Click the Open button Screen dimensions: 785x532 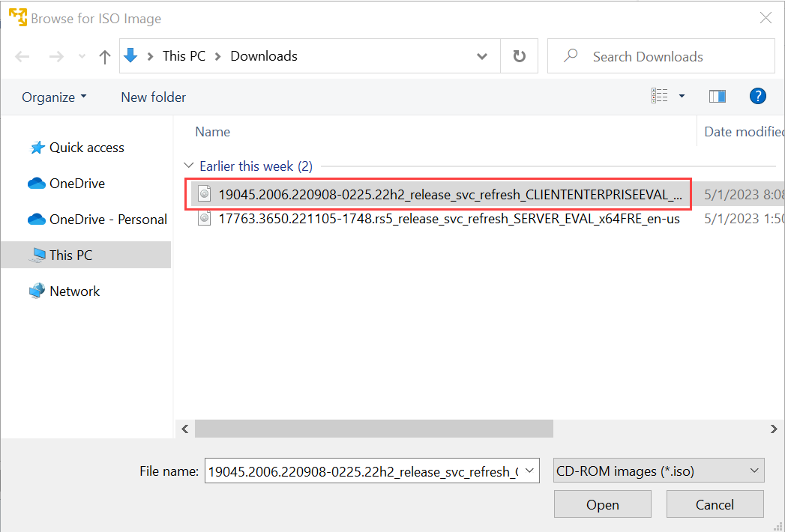coord(603,504)
